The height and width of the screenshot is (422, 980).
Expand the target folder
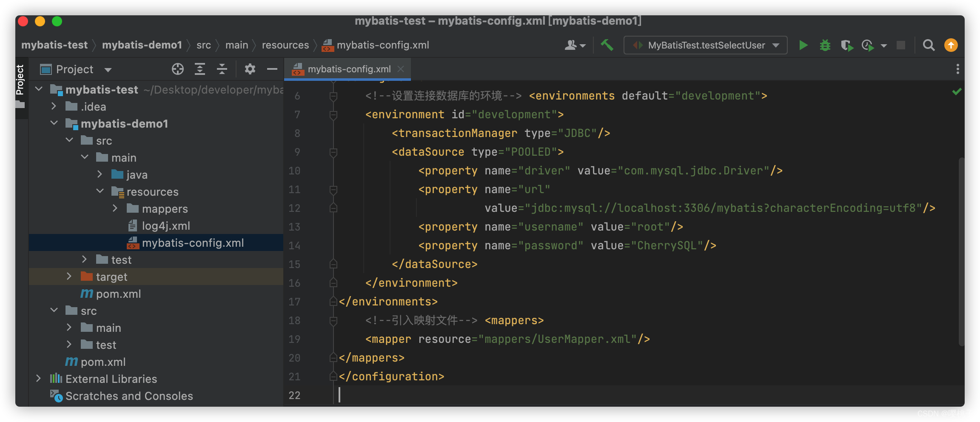[69, 277]
